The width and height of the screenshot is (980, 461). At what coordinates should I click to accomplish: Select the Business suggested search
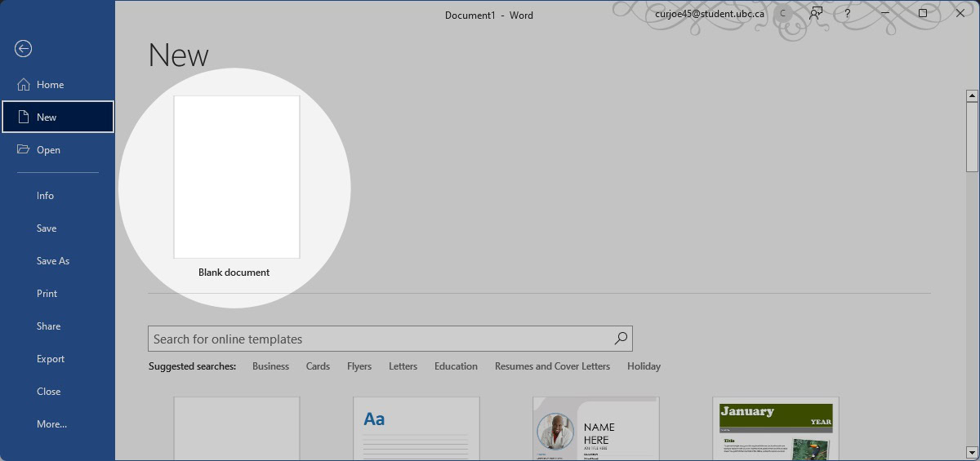coord(270,366)
